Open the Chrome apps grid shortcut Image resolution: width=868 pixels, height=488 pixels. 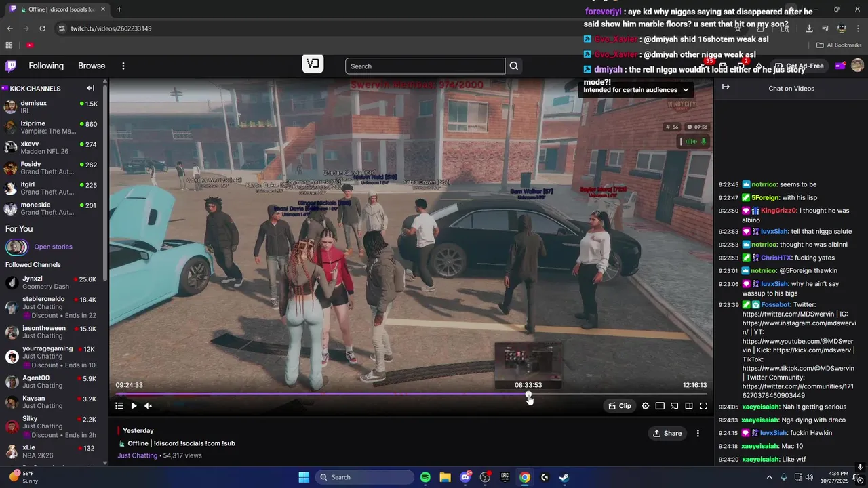(x=9, y=45)
